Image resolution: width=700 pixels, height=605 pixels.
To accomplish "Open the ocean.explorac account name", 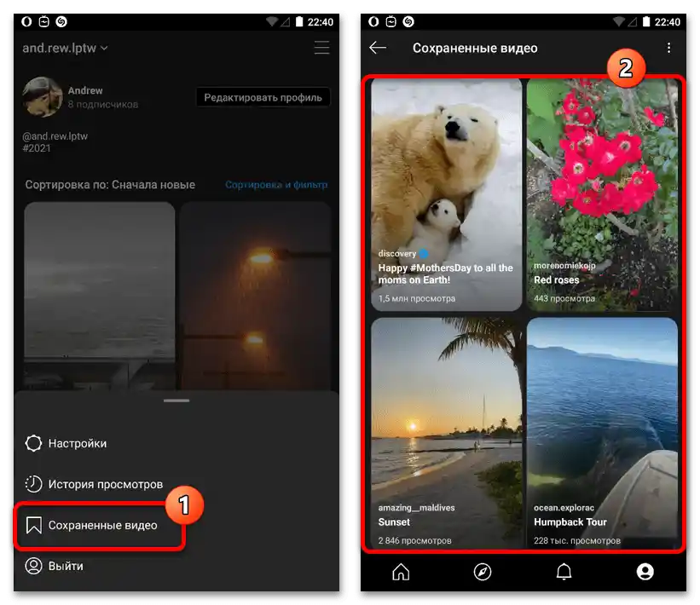I will (564, 508).
